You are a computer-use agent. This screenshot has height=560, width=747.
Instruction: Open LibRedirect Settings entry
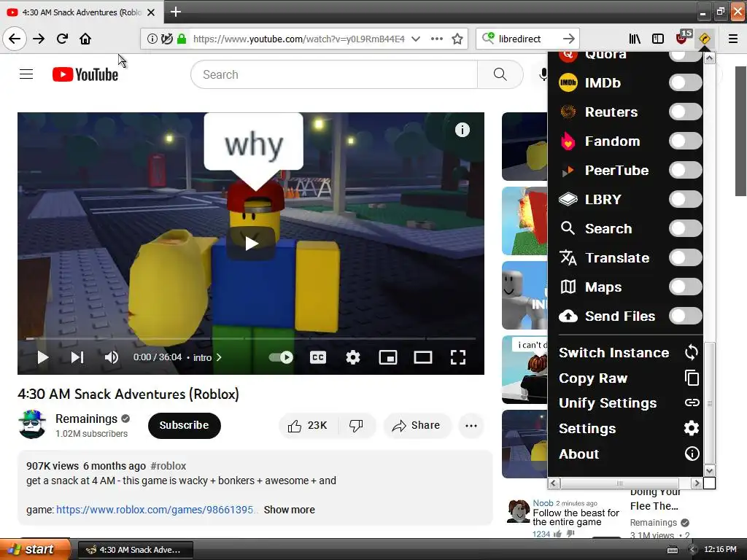[629, 429]
